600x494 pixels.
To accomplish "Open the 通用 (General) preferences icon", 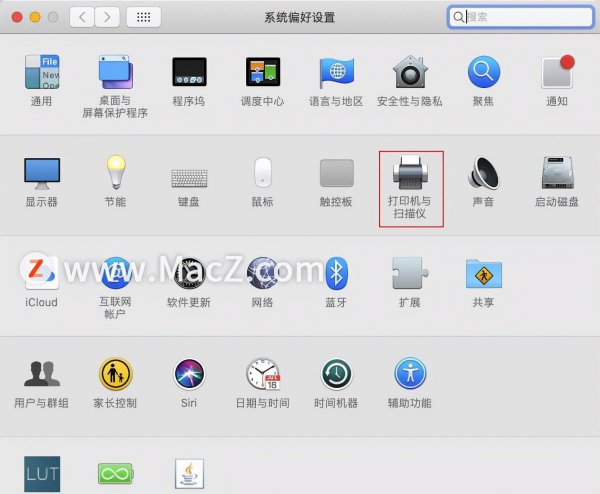I will 42,72.
